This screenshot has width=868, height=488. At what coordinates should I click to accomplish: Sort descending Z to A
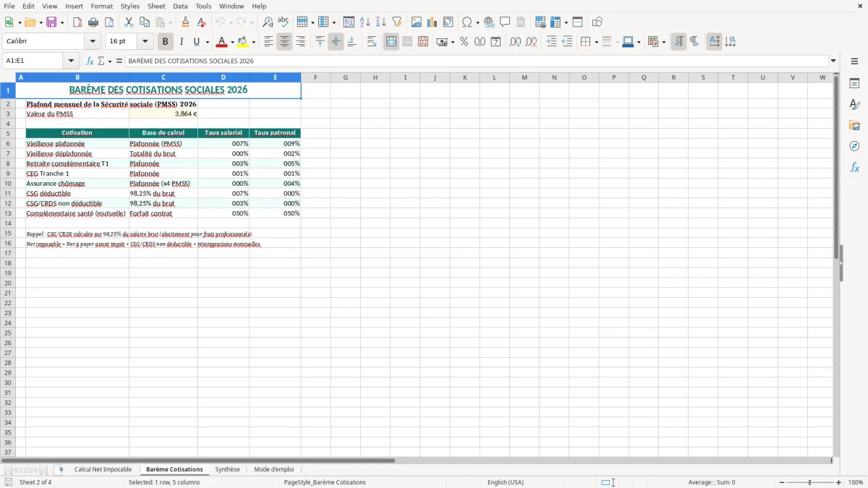tap(380, 22)
